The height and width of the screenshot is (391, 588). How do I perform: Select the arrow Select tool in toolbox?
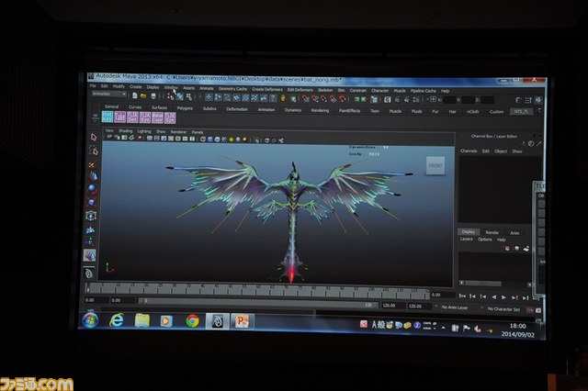click(x=94, y=137)
